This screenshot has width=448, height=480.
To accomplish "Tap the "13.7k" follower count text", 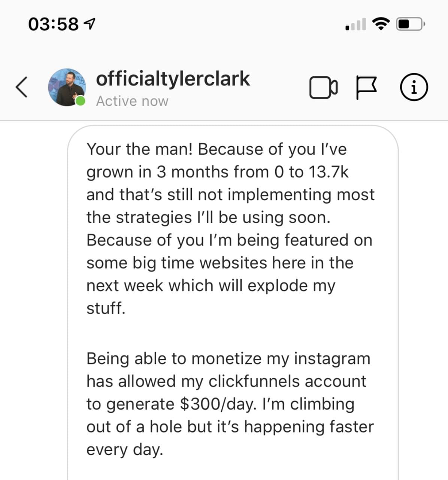I will coord(329,172).
